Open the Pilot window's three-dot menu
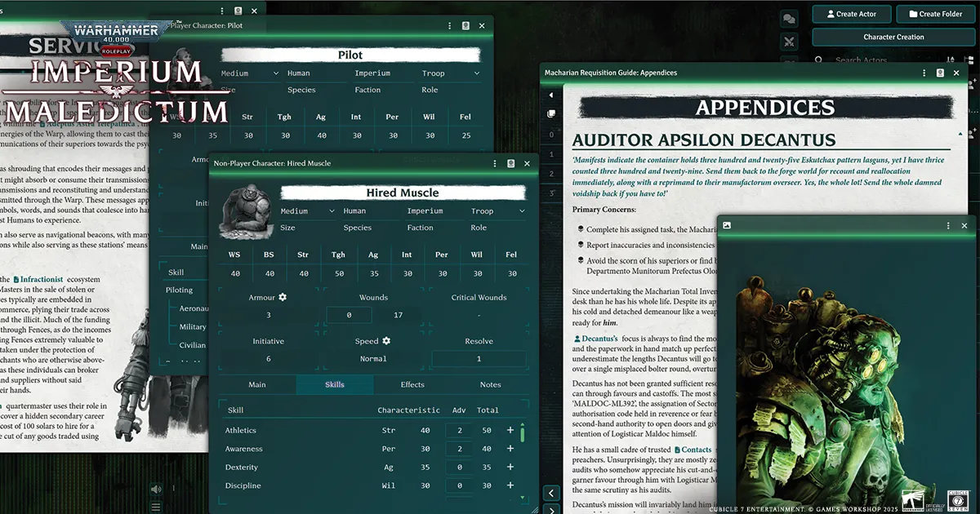 [x=450, y=25]
